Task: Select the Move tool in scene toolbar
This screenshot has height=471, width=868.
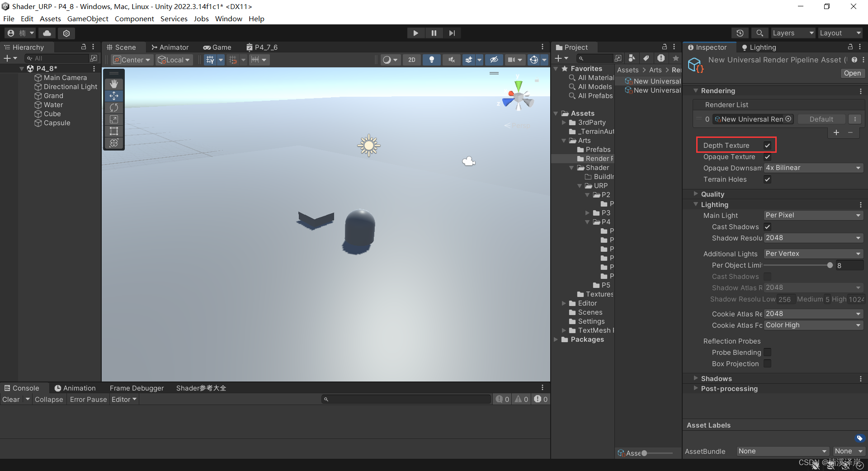Action: click(x=114, y=96)
